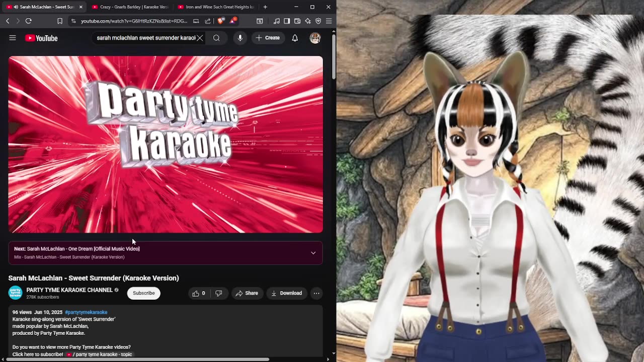Open Brave Shields lion icon
Screen dimensions: 644x362
click(221, 21)
